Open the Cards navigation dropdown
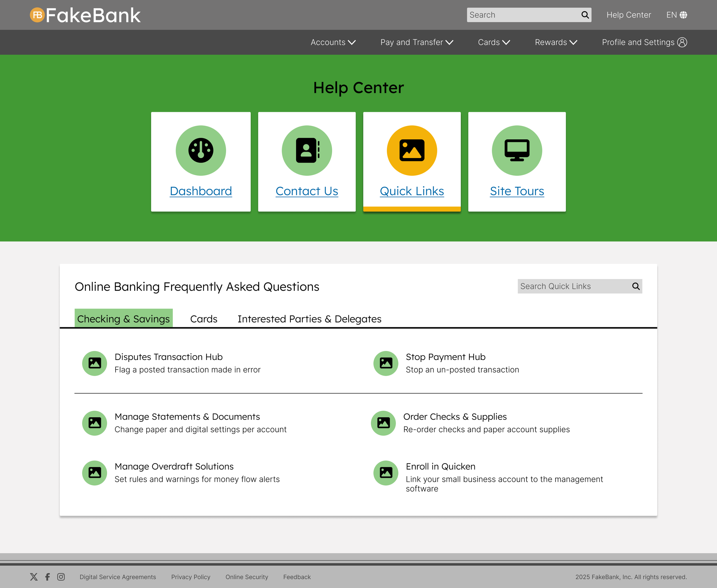717x588 pixels. [x=494, y=42]
